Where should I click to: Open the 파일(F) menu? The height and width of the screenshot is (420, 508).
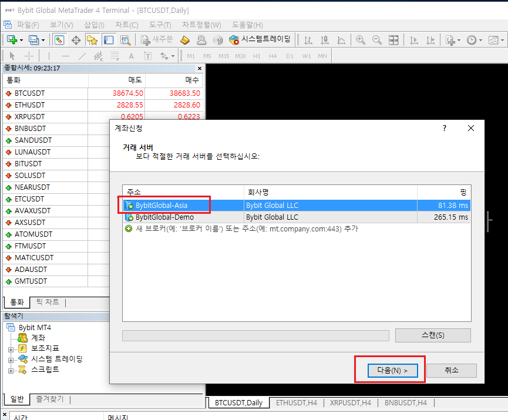tap(28, 25)
